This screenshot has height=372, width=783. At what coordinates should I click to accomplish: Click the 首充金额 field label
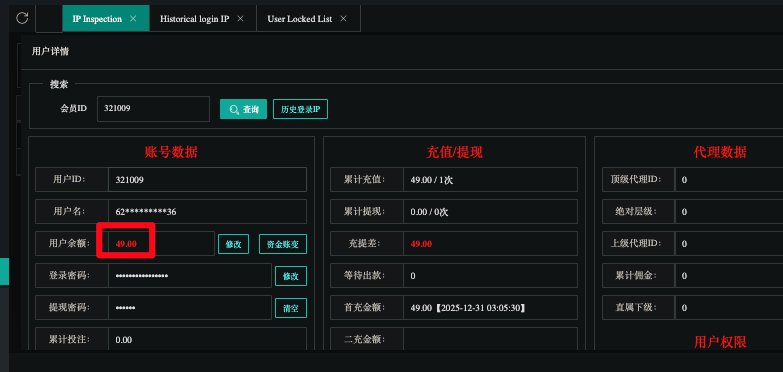coord(365,308)
